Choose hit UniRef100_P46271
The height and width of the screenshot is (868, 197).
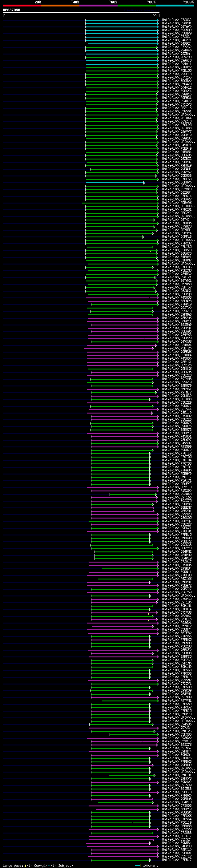[x=177, y=40]
